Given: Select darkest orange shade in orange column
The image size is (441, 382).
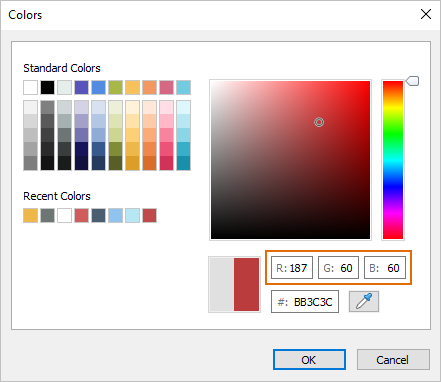Looking at the screenshot, I should click(149, 163).
